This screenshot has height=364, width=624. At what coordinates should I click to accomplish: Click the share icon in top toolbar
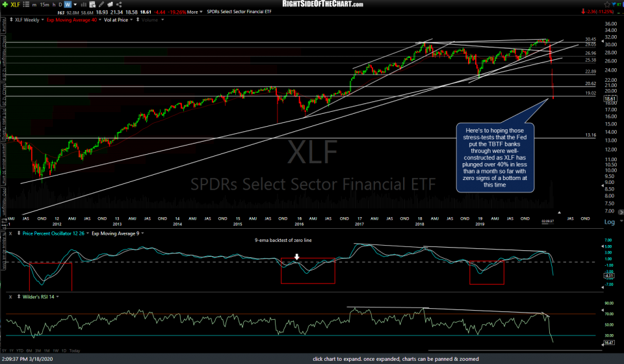coord(119,5)
